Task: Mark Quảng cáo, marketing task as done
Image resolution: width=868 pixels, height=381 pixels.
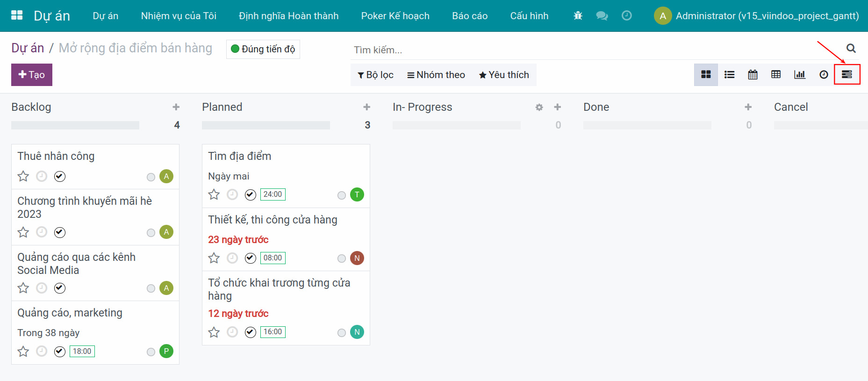Action: coord(60,352)
